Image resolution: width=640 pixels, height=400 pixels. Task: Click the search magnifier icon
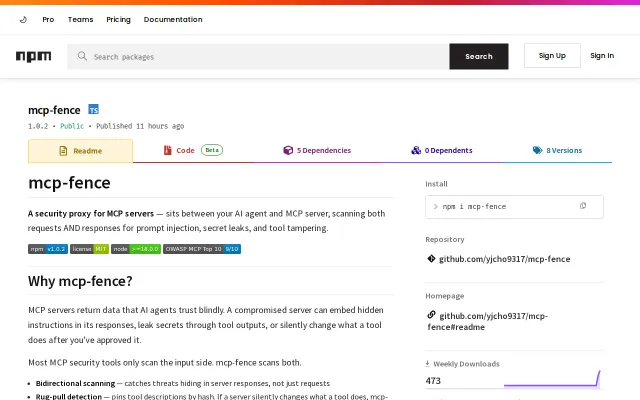pyautogui.click(x=82, y=56)
